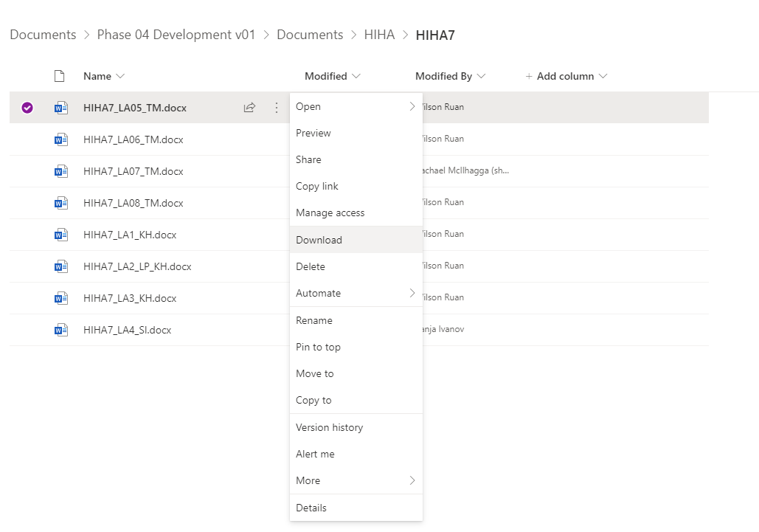Choose Download from the context menu
Screen dimensions: 759x532
point(319,240)
